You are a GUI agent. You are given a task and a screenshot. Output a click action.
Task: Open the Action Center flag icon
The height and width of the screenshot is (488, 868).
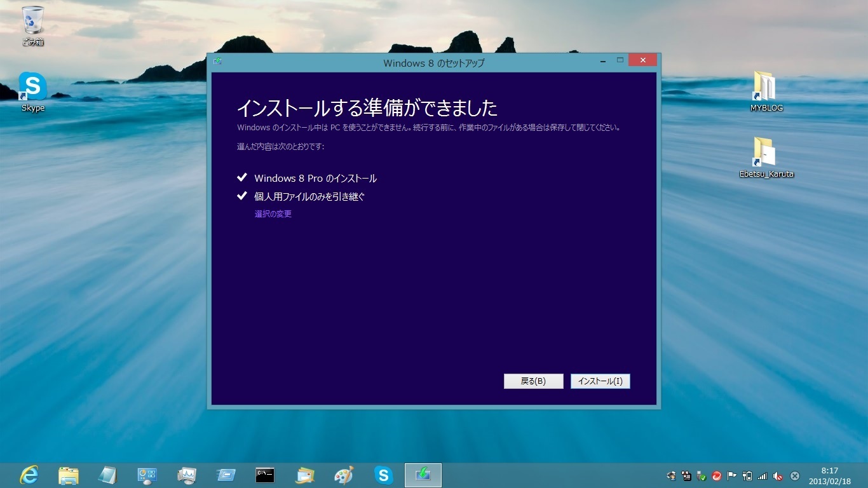click(732, 475)
